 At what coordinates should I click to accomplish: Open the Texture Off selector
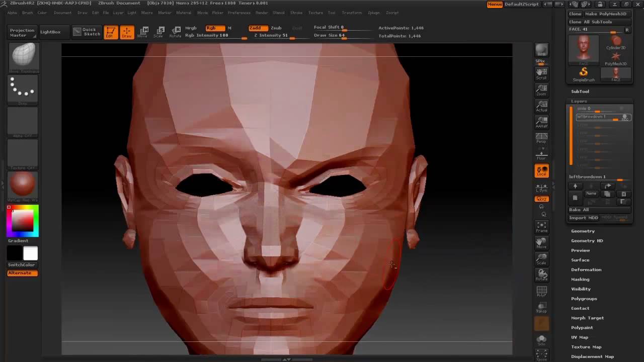(23, 155)
